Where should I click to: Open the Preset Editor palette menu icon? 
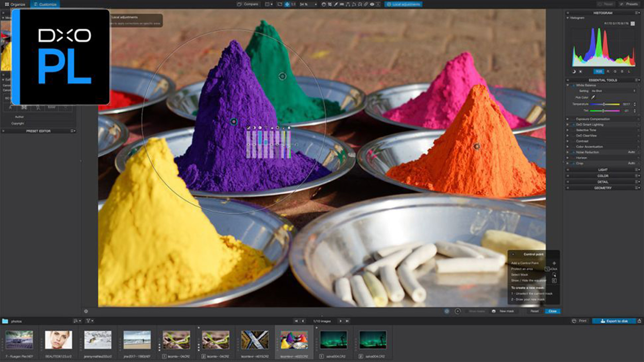click(73, 131)
